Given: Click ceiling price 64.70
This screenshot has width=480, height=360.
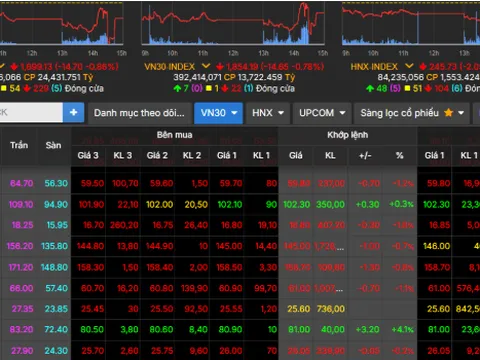Looking at the screenshot, I should (x=21, y=183).
